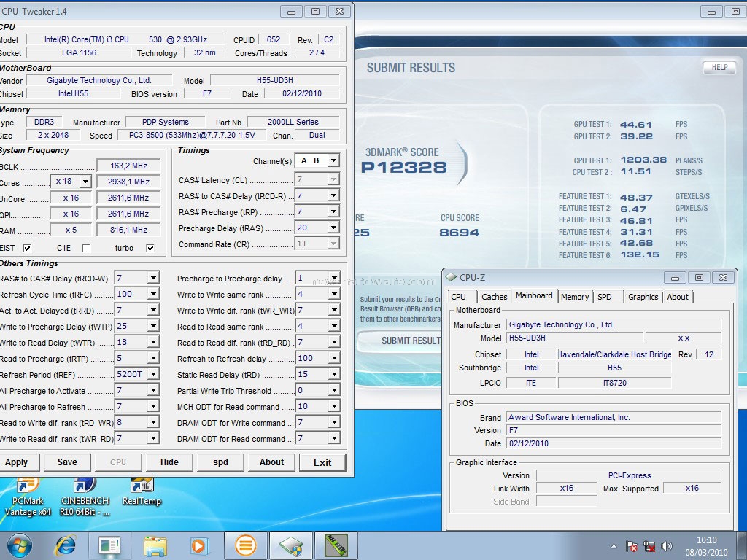
Task: Switch to CPU-Z taskbar icon with shield
Action: (291, 545)
